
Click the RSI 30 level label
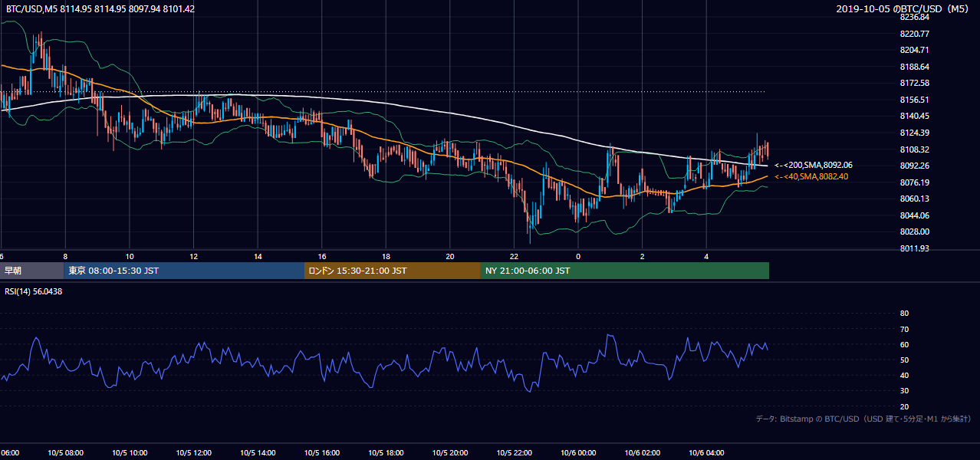pos(904,391)
